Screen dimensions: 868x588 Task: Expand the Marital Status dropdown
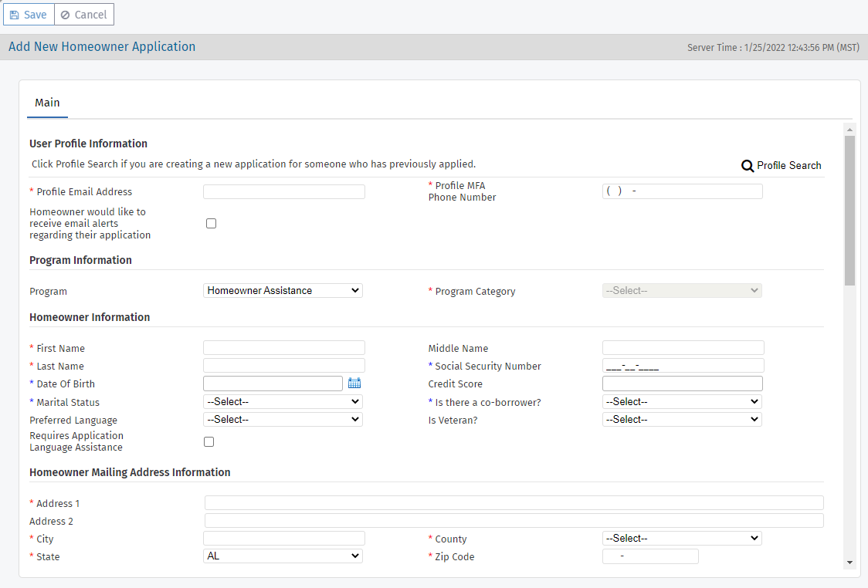tap(283, 402)
